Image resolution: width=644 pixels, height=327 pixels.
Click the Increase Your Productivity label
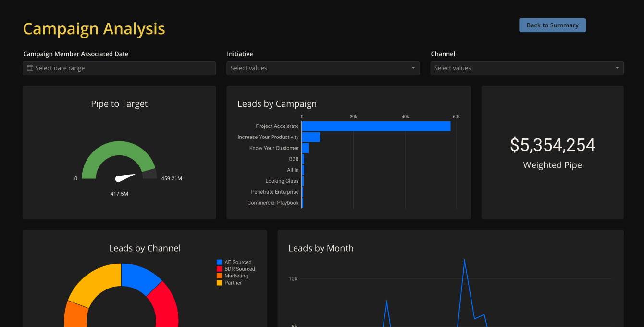pos(268,137)
